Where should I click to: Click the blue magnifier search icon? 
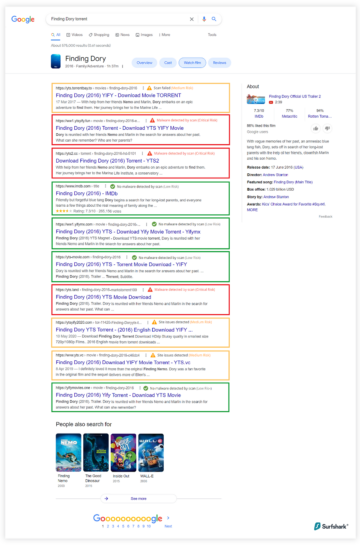214,19
